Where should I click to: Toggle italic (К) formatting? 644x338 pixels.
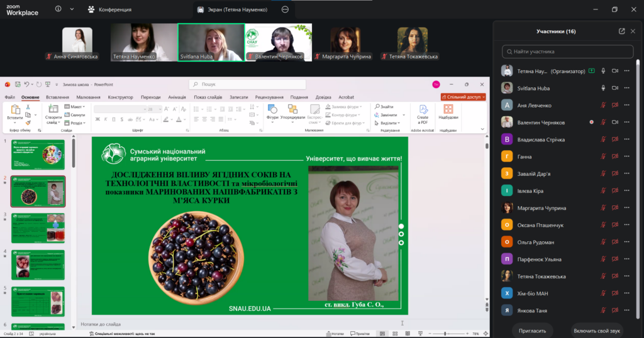106,119
